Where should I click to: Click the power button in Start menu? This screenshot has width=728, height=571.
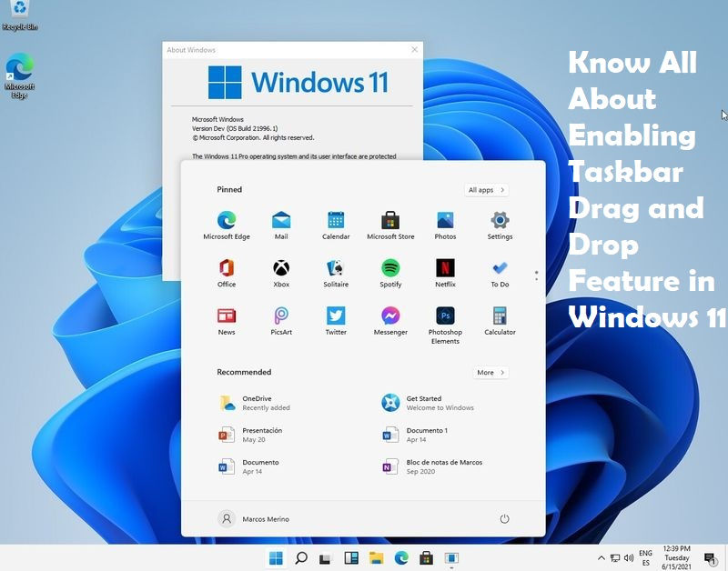point(504,519)
